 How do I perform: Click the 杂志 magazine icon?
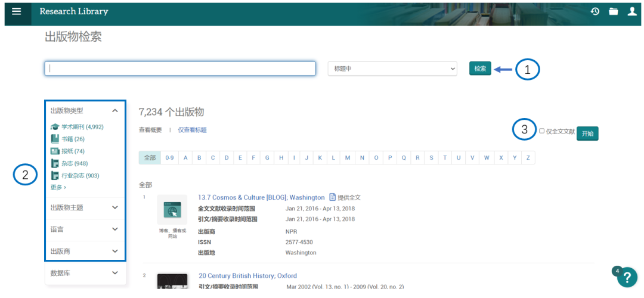pyautogui.click(x=55, y=163)
